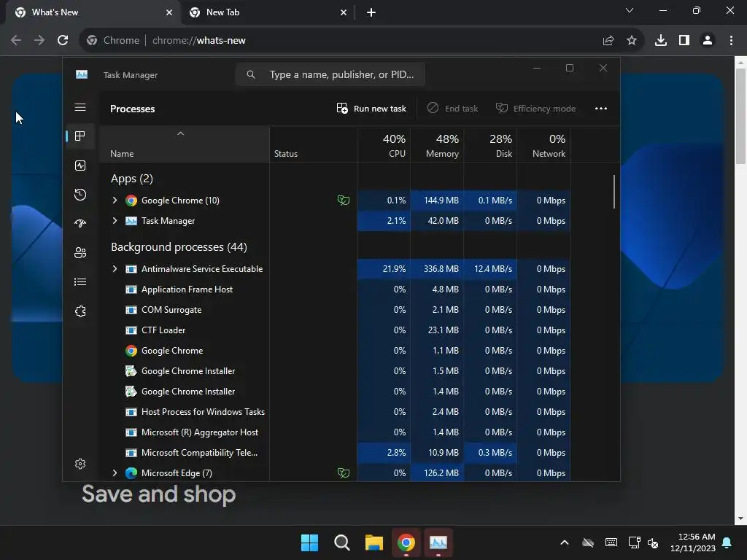Close the New Tab tab
This screenshot has height=560, width=747.
(x=344, y=12)
